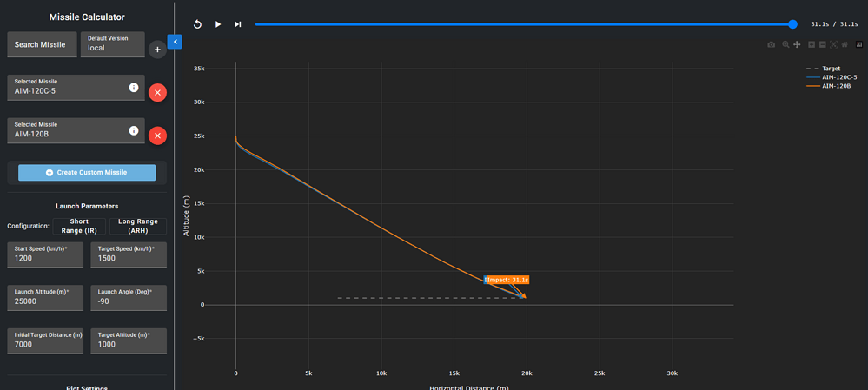Reset the plot axes with the home icon
This screenshot has width=868, height=390.
(845, 44)
